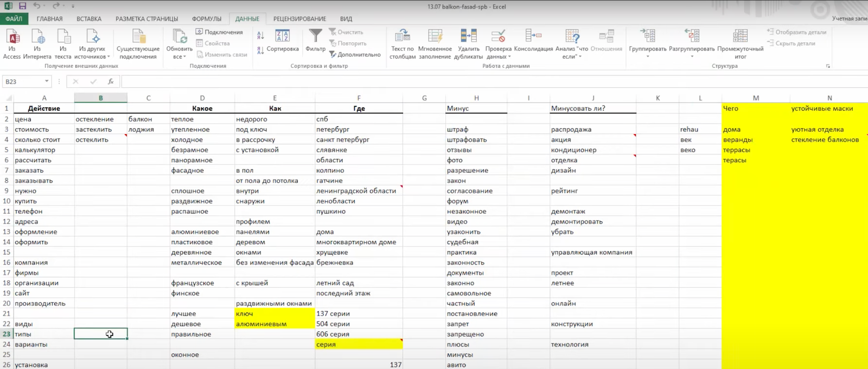The image size is (868, 369).
Task: Click Удалить дубликаты icon
Action: click(x=468, y=36)
